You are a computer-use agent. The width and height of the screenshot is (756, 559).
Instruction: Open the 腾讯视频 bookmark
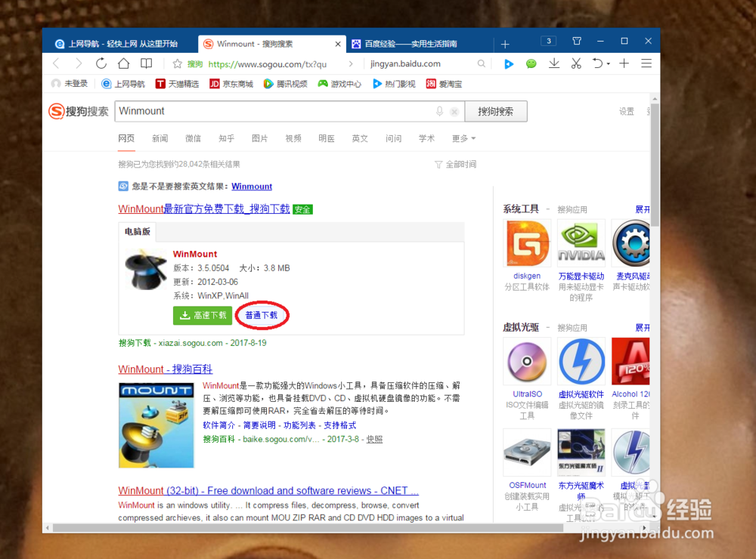tap(286, 84)
